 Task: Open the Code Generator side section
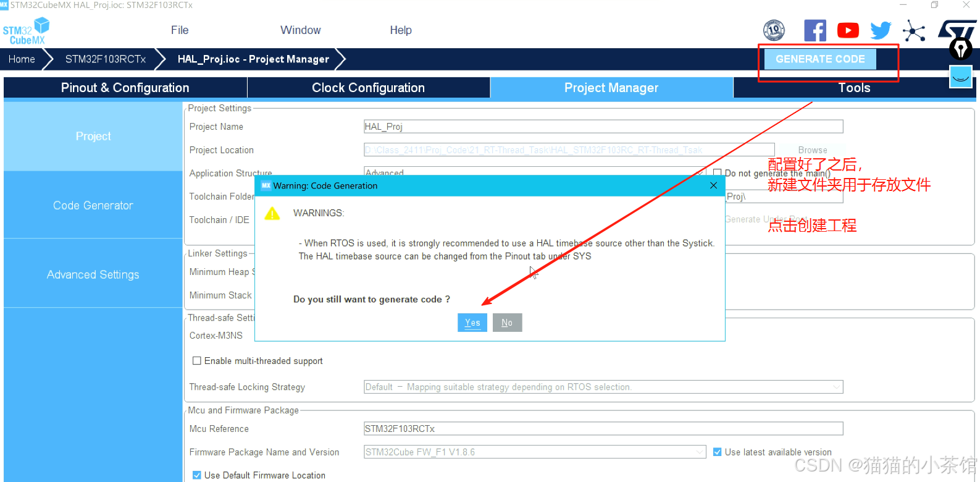(93, 205)
